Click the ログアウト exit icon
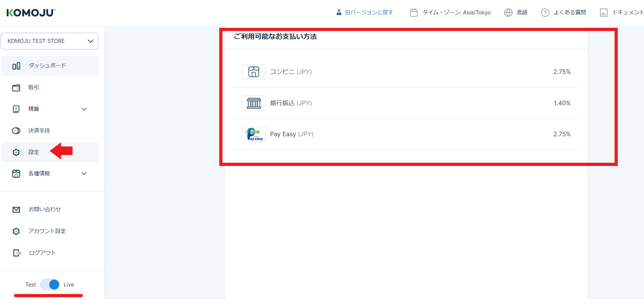The height and width of the screenshot is (306, 644). tap(17, 253)
